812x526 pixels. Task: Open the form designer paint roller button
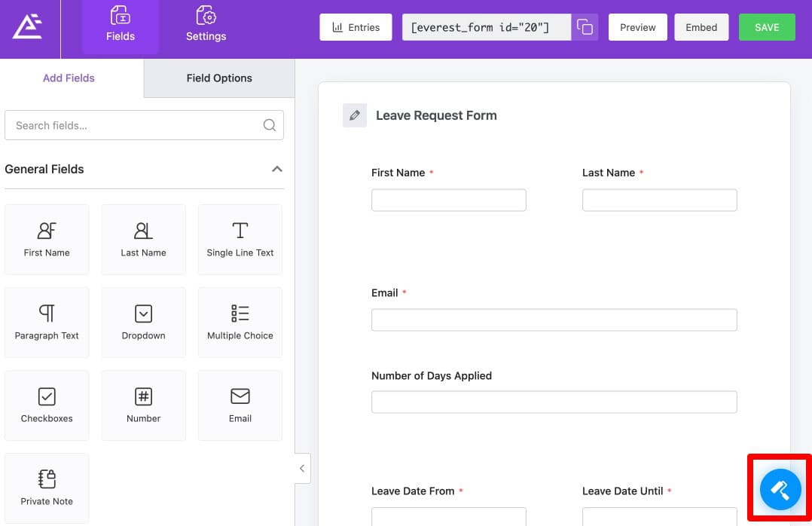[x=780, y=489]
